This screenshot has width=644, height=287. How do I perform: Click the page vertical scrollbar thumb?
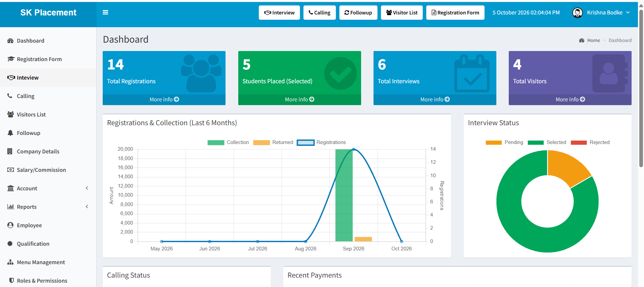click(x=641, y=88)
